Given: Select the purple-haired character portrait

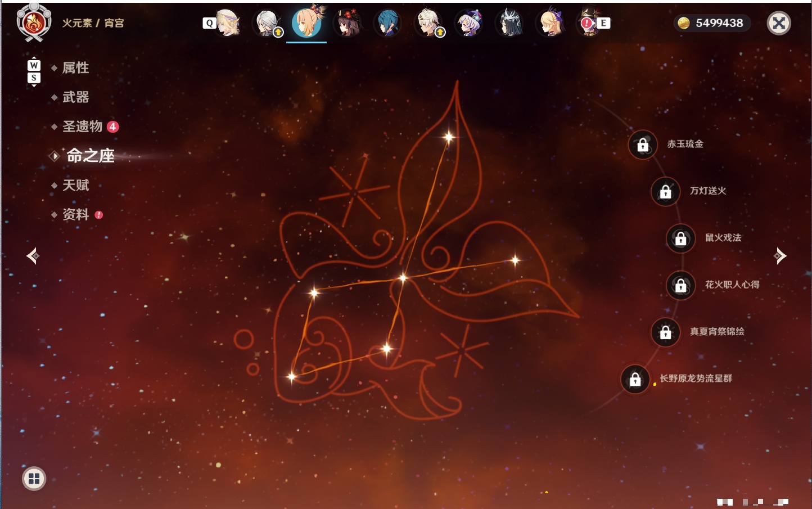Looking at the screenshot, I should tap(468, 23).
